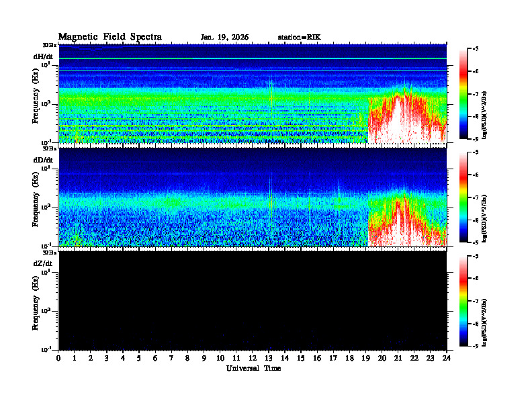Click hour 18 on Universal Time axis
The height and width of the screenshot is (411, 532).
click(349, 359)
